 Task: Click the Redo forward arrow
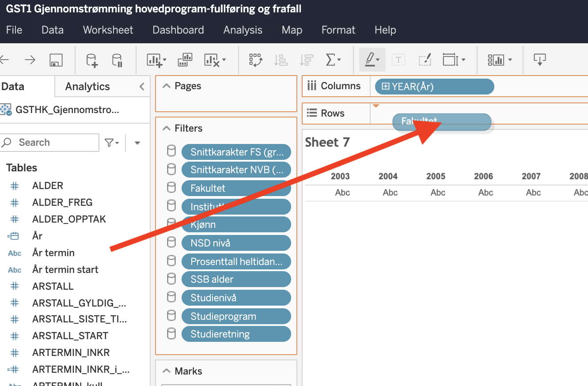pos(30,60)
